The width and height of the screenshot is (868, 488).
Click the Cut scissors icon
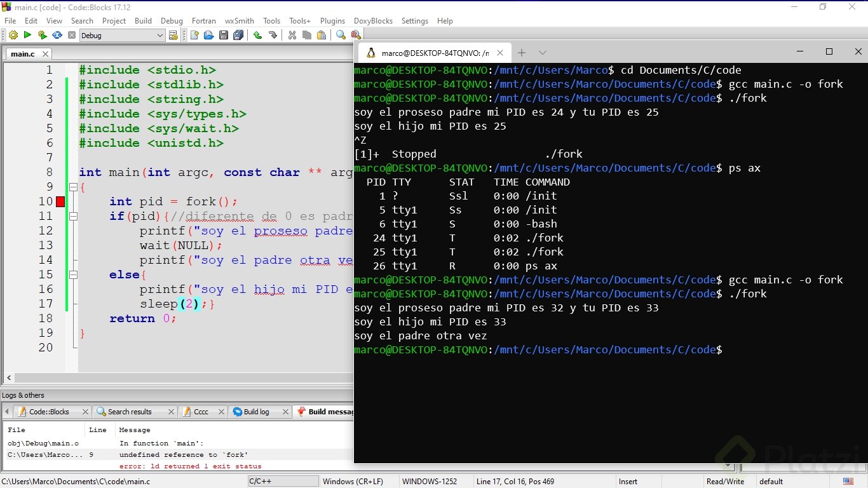[x=292, y=36]
